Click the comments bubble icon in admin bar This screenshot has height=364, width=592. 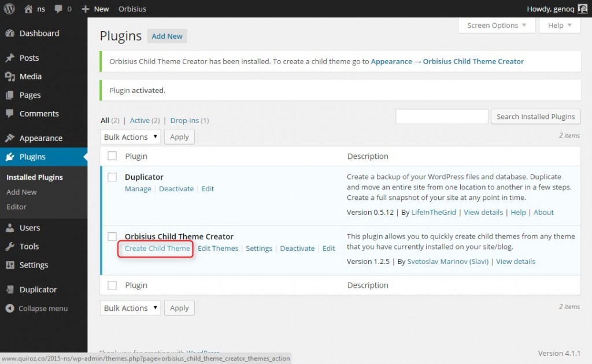(x=58, y=9)
